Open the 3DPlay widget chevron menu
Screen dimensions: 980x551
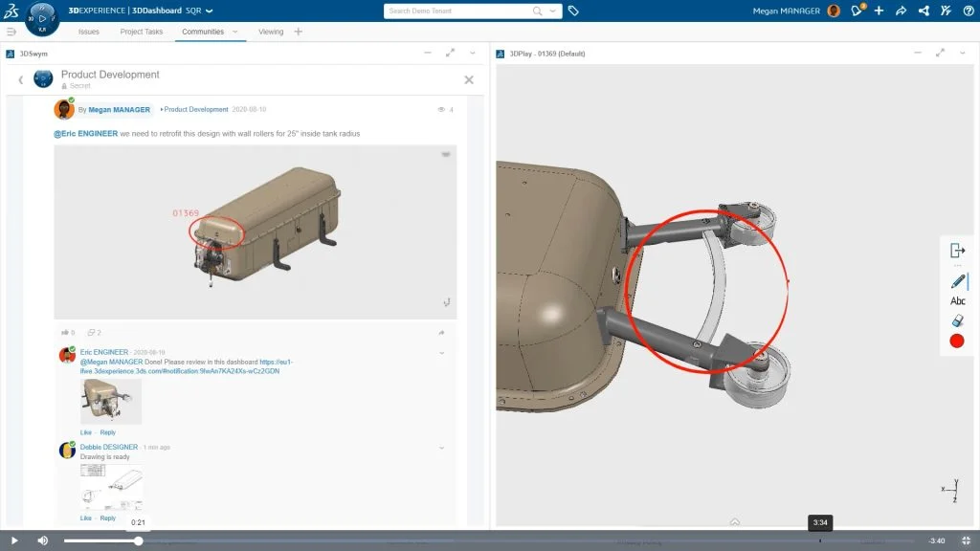coord(962,54)
